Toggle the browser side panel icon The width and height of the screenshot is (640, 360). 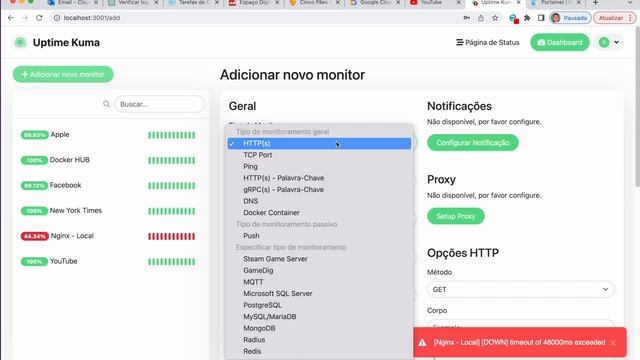pyautogui.click(x=541, y=18)
